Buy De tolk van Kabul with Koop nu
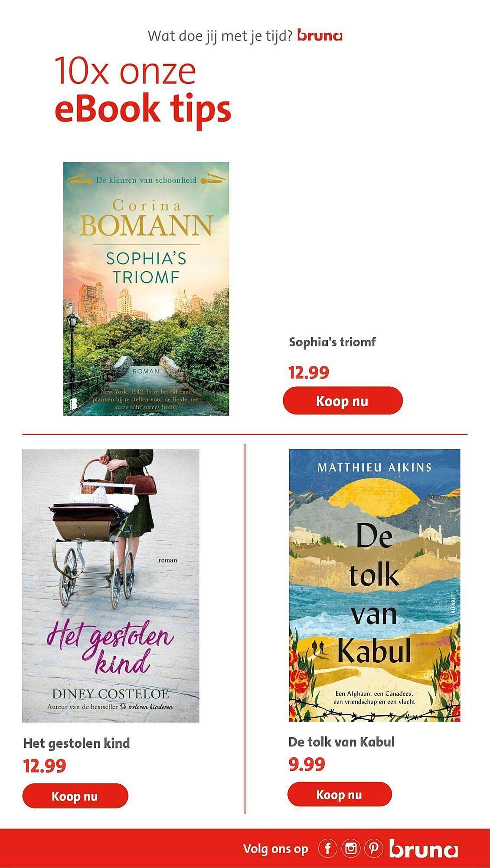Viewport: 490px width, 868px height. [x=340, y=795]
